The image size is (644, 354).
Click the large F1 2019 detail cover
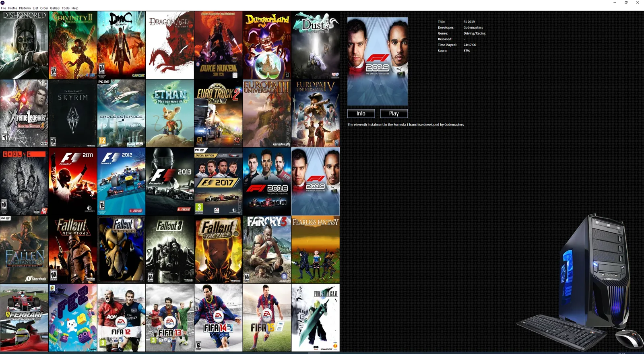click(378, 62)
